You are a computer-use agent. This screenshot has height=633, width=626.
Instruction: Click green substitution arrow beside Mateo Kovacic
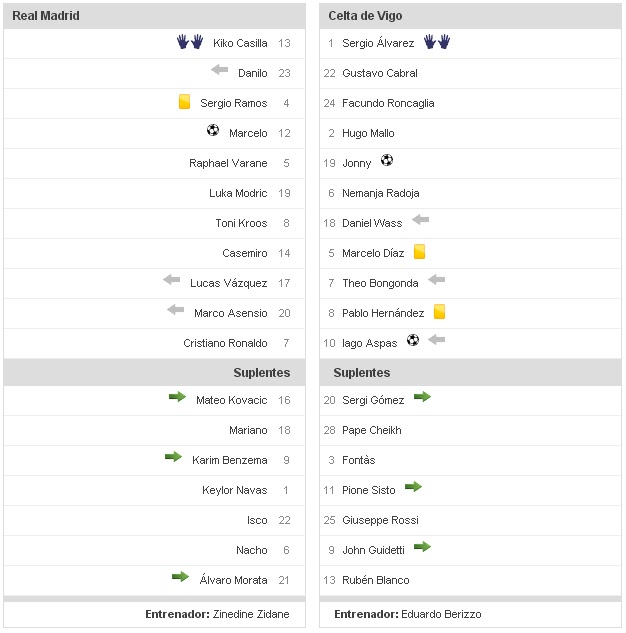[x=177, y=398]
